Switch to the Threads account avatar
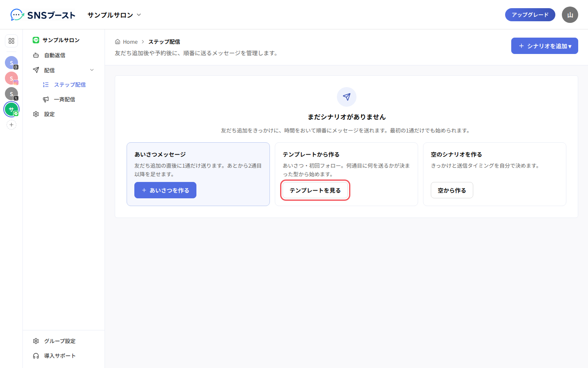The image size is (588, 368). coord(11,63)
